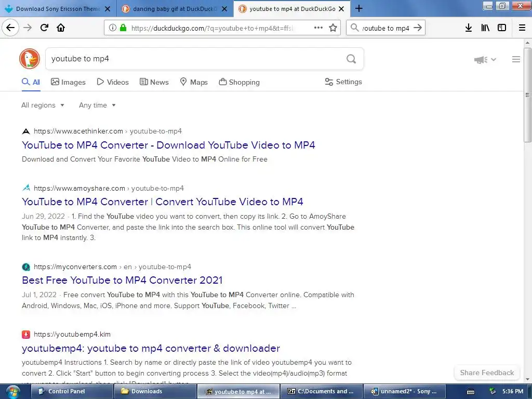Show the sidebar with the sidebar icon
This screenshot has width=532, height=399.
501,28
